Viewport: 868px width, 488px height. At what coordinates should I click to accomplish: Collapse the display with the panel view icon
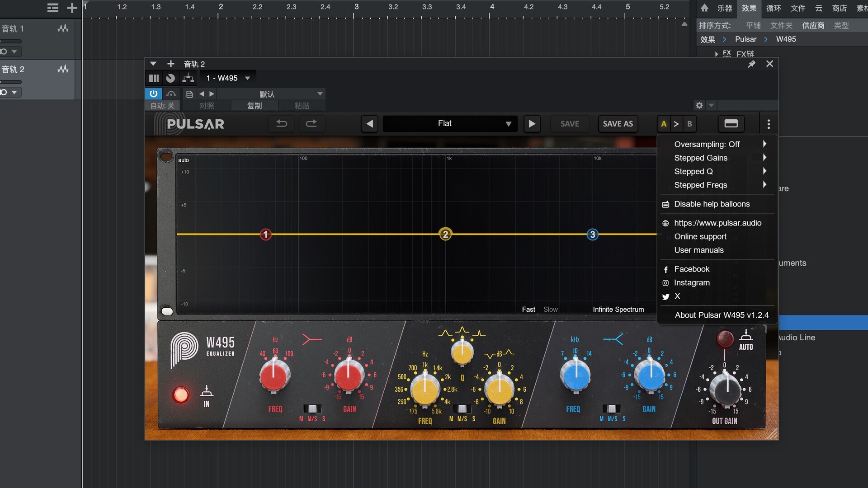coord(731,124)
